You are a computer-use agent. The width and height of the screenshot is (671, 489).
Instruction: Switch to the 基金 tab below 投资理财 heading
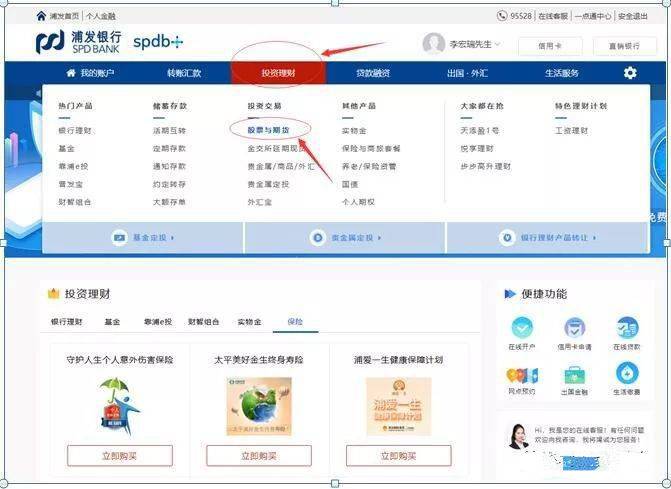[x=112, y=321]
